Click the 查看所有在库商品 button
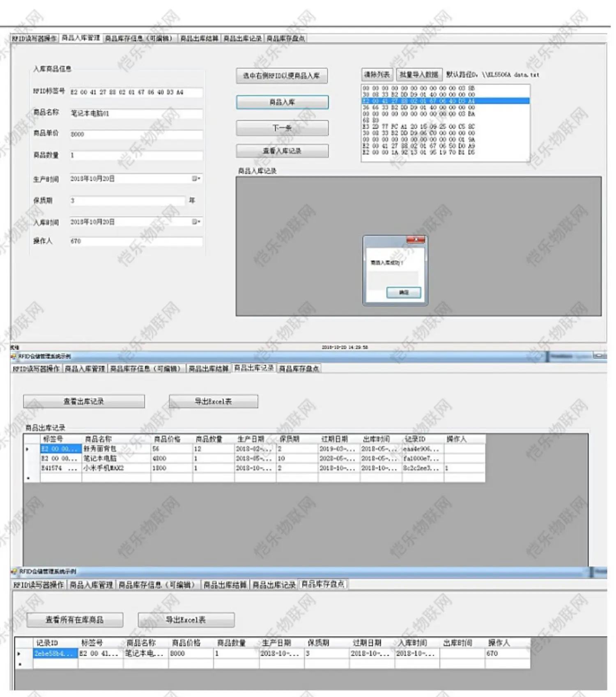Screen dimensions: 616x697 [x=75, y=620]
